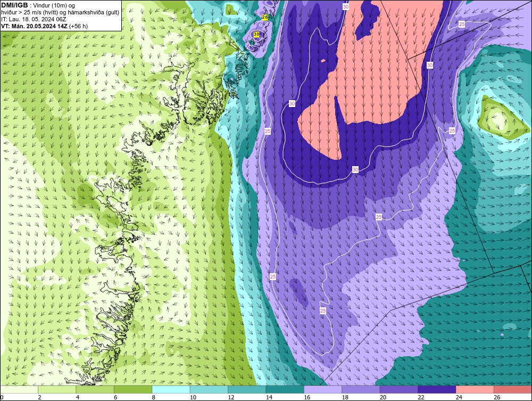Click the "DMI/IGB" title text
532x401 pixels.
point(14,5)
